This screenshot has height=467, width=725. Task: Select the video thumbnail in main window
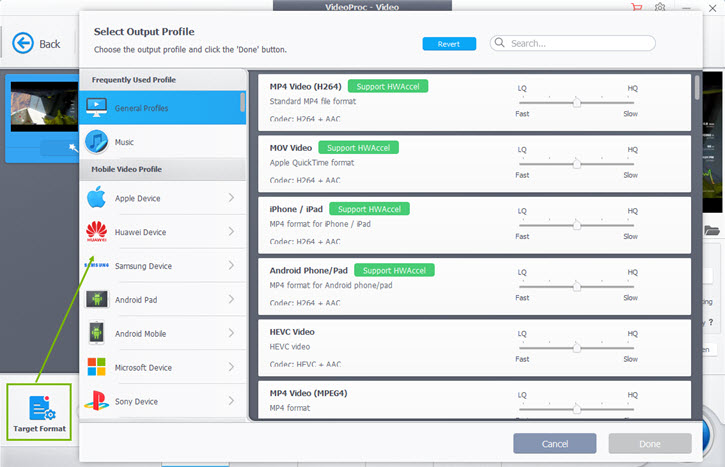(44, 106)
